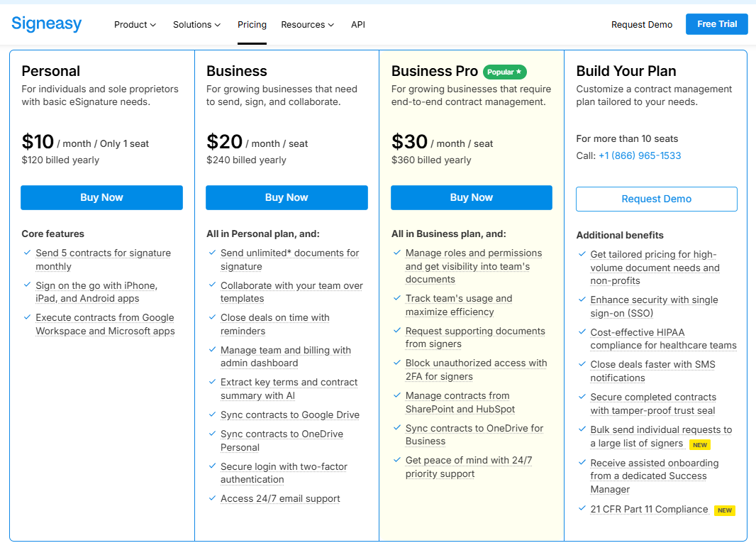The height and width of the screenshot is (543, 756).
Task: Expand the Solutions menu
Action: pyautogui.click(x=196, y=24)
